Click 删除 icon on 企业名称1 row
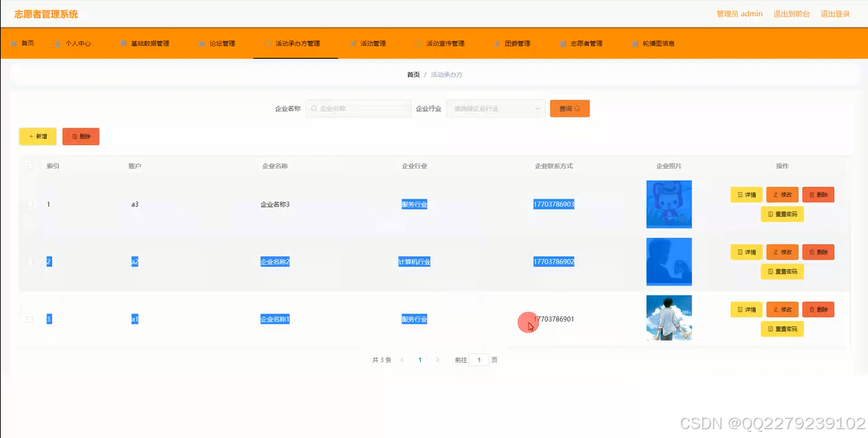Image resolution: width=868 pixels, height=438 pixels. pos(818,309)
